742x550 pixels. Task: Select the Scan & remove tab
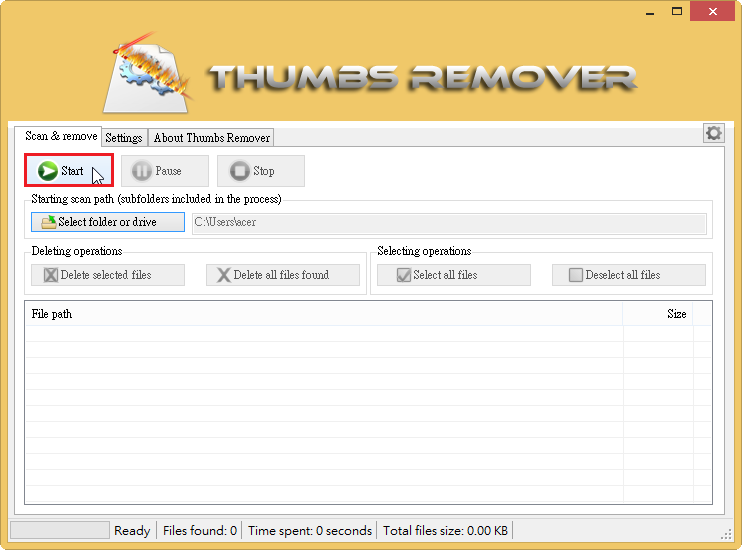click(x=61, y=136)
